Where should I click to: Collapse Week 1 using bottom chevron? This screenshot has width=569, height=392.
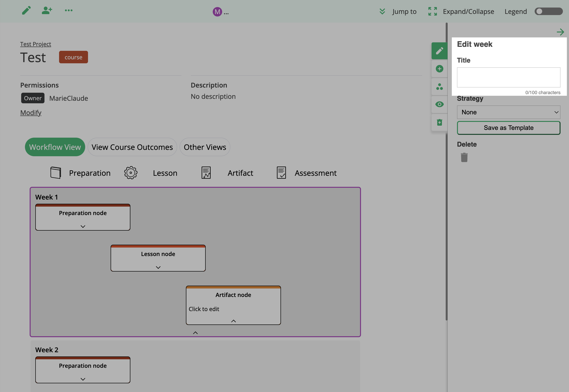click(195, 333)
